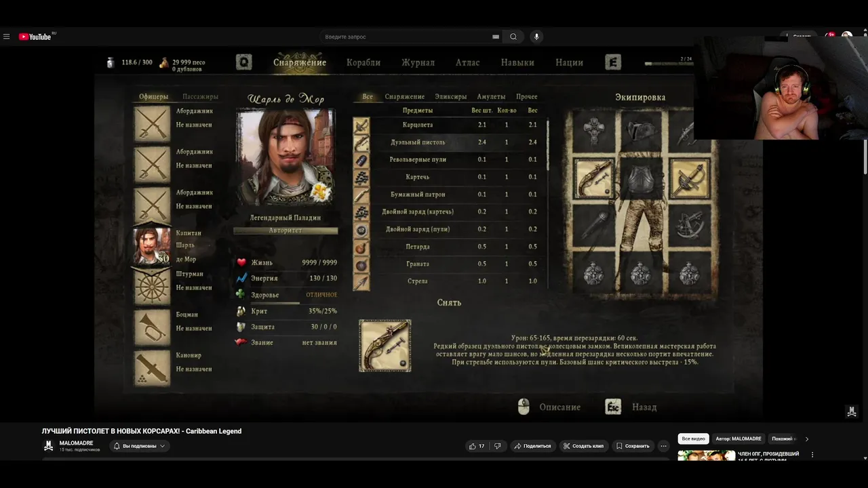Filter items by the Амулеты tab

[491, 97]
